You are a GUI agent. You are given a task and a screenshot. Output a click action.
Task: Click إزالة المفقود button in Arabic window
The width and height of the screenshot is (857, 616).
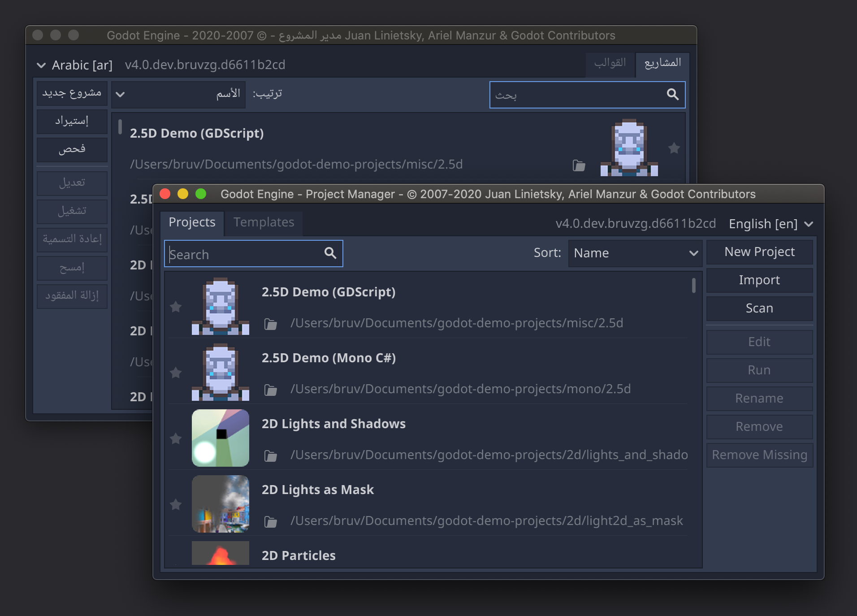(72, 296)
